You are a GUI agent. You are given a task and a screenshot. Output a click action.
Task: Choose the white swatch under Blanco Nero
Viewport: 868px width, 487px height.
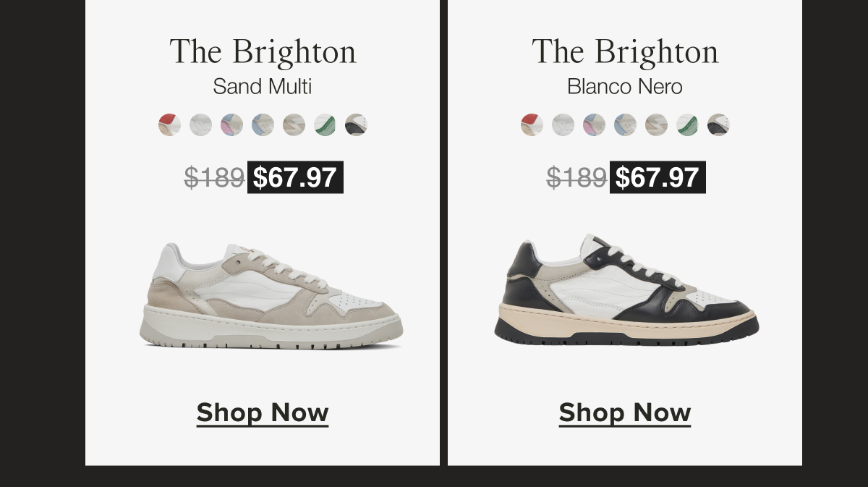click(x=563, y=124)
